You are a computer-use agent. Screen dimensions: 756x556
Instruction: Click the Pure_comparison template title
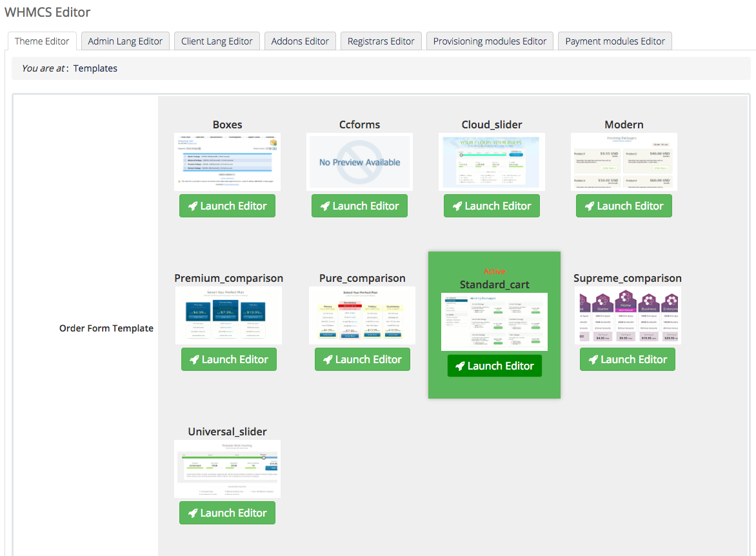pyautogui.click(x=362, y=278)
